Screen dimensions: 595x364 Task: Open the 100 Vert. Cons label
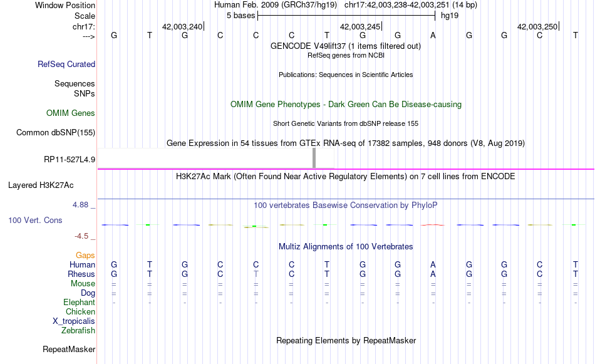pyautogui.click(x=35, y=220)
